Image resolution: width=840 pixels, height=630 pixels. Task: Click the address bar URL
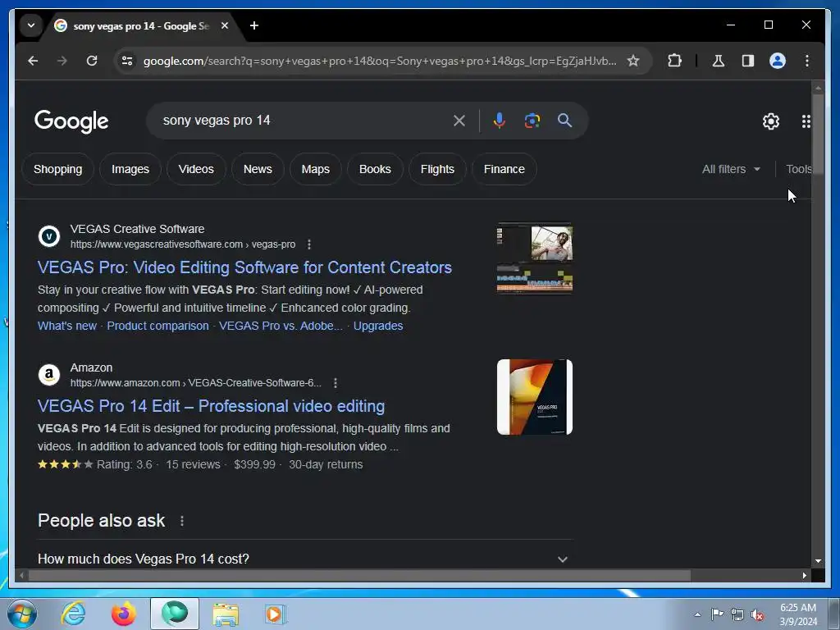click(x=379, y=61)
